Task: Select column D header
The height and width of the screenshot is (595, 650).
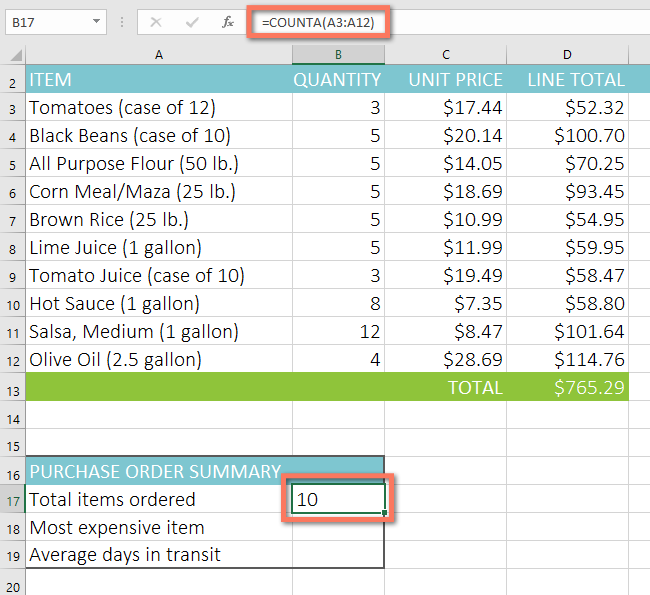Action: click(x=567, y=55)
